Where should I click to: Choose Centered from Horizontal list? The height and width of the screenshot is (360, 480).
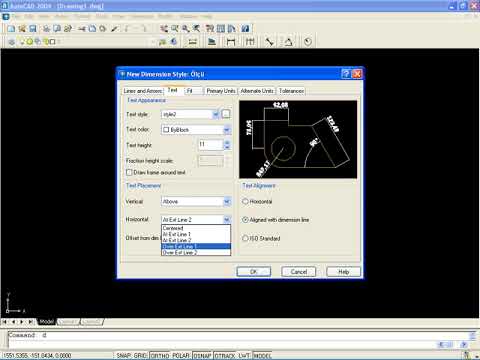click(x=196, y=228)
